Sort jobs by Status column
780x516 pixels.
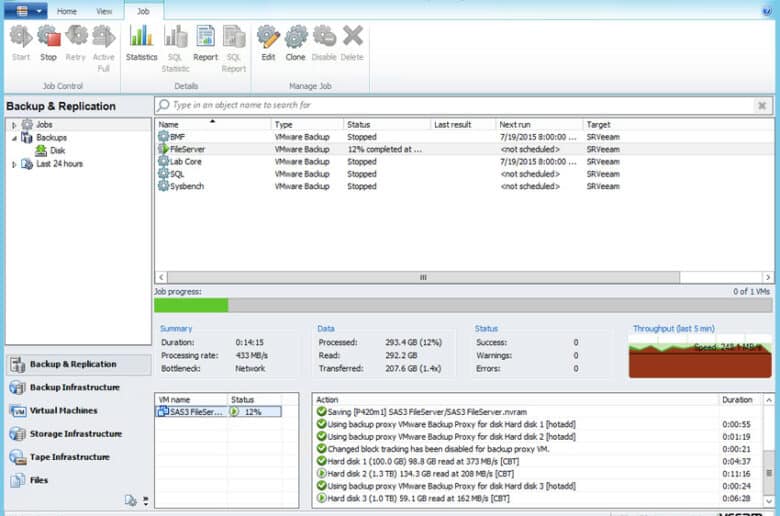pyautogui.click(x=387, y=124)
